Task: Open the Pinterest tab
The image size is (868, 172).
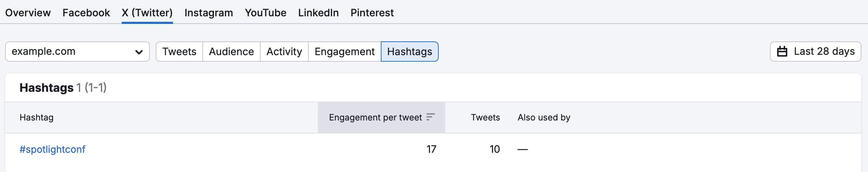Action: click(x=372, y=13)
